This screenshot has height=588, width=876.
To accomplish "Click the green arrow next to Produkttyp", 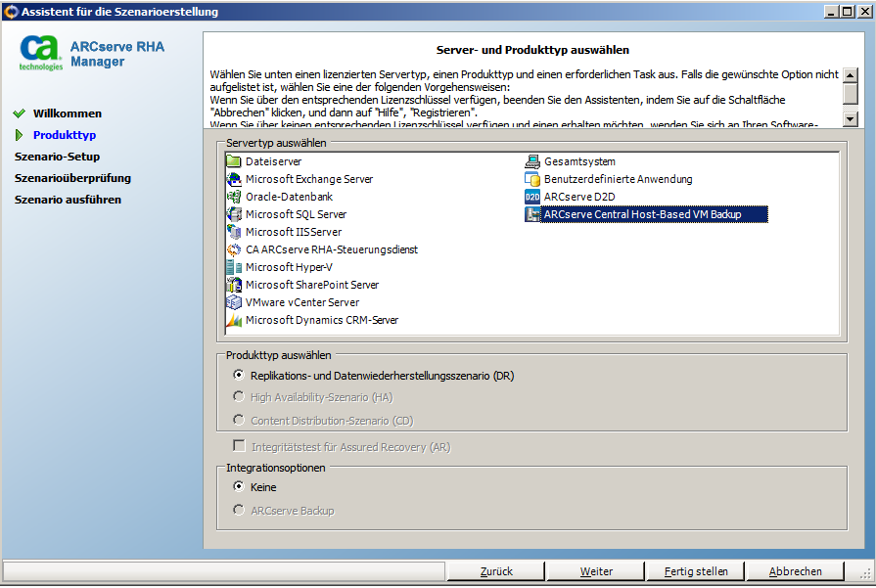I will 19,135.
